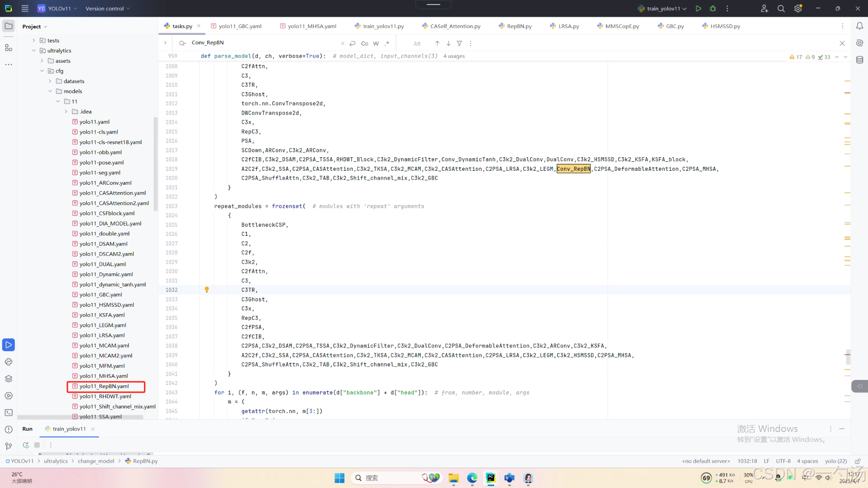Open Python Packages layers tool window

pos(9,379)
